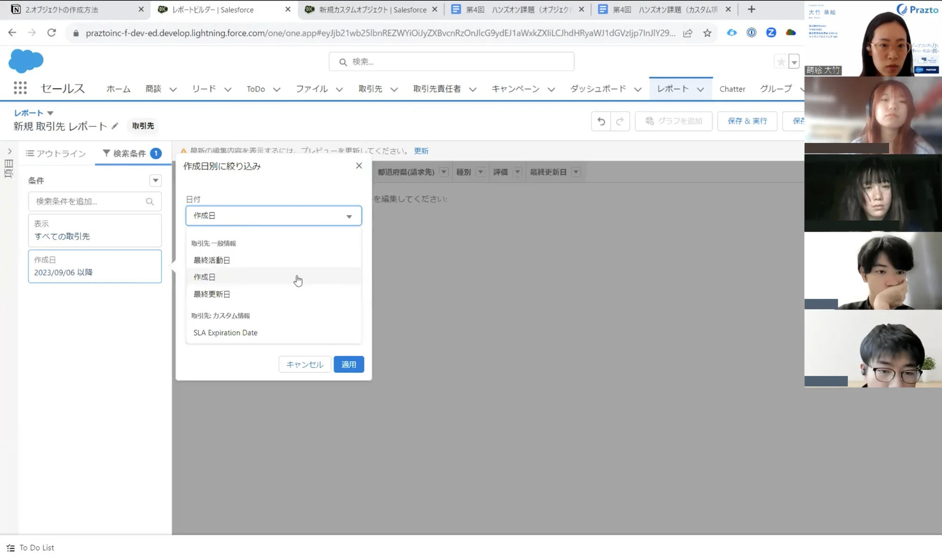Viewport: 942px width, 560px height.
Task: Click the キャンセル button
Action: (305, 364)
